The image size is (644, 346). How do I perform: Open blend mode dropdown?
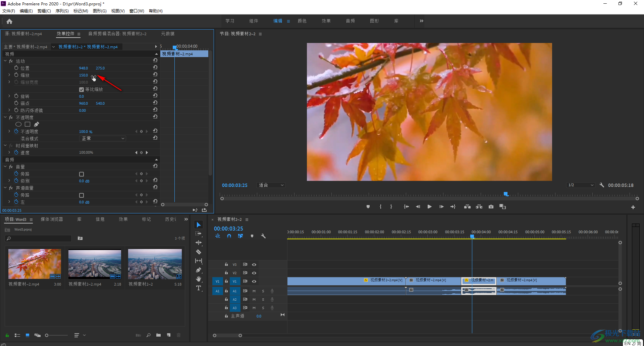[x=103, y=138]
